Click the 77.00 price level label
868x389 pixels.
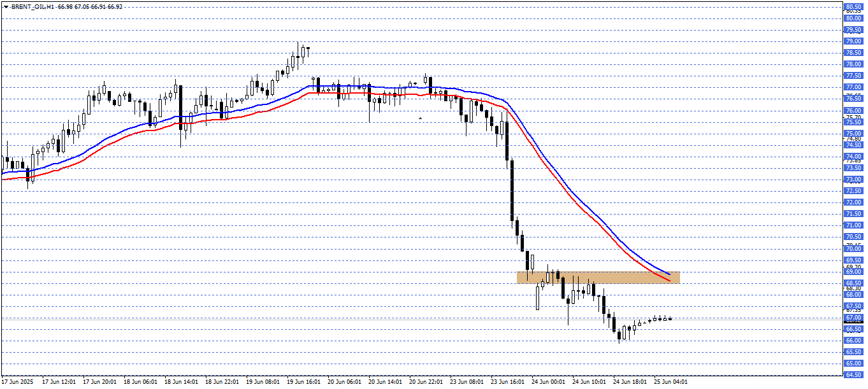853,87
